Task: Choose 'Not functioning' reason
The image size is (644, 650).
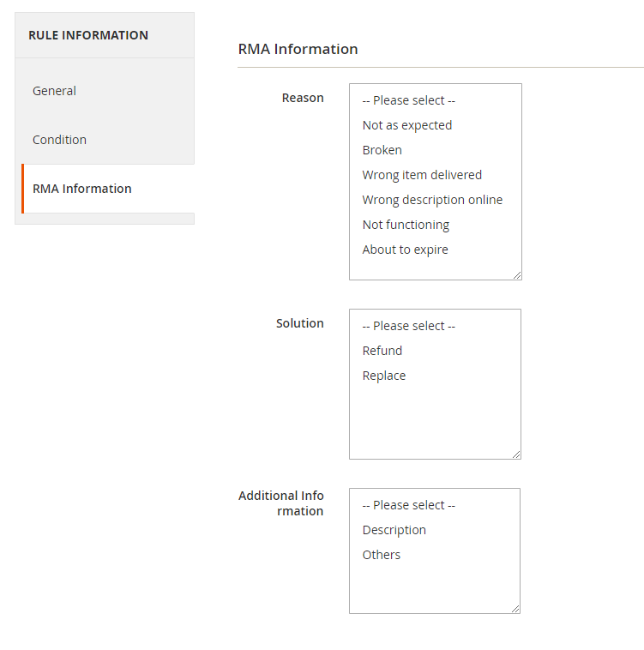Action: [x=406, y=225]
